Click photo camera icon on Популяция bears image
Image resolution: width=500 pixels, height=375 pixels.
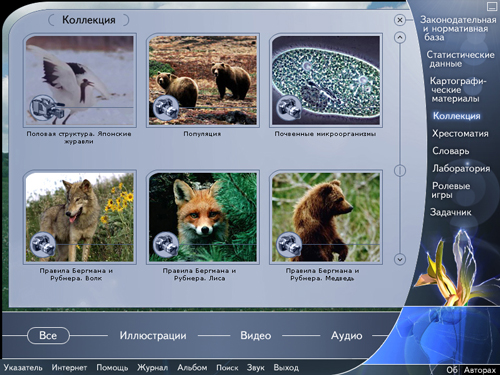(166, 108)
